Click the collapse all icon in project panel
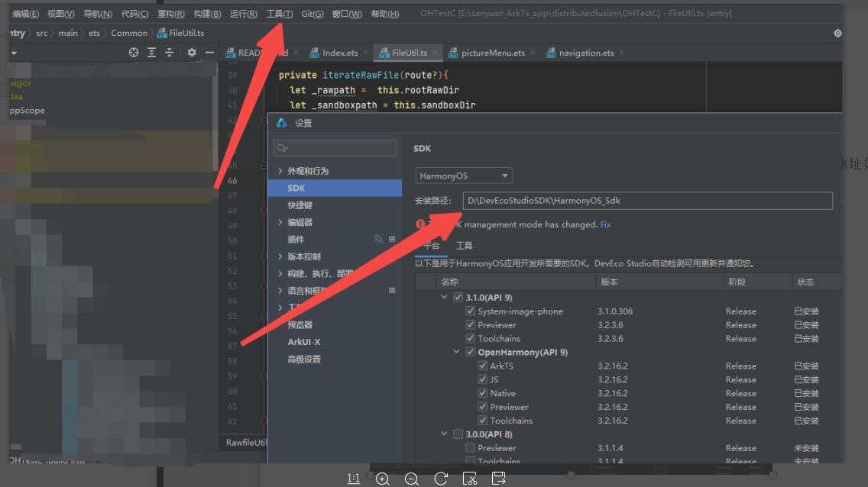Screen dimensions: 868x487 click(170, 53)
